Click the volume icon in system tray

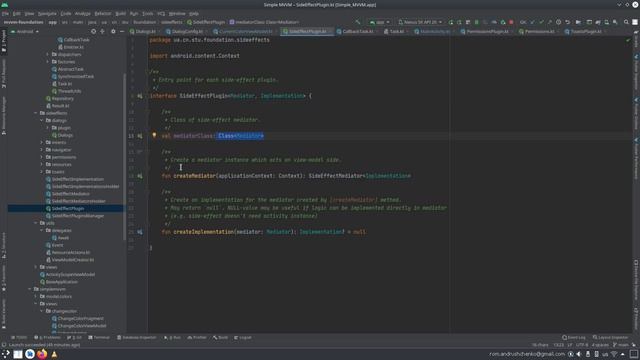pyautogui.click(x=579, y=354)
